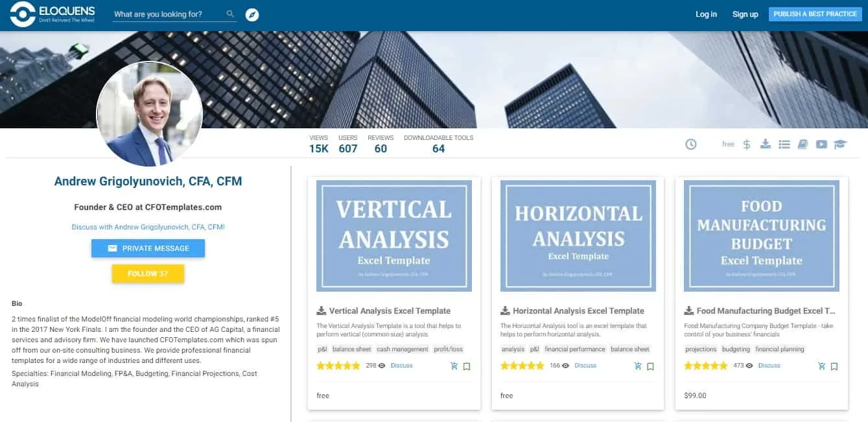This screenshot has height=422, width=868.
Task: Bookmark the Horizontal Analysis template
Action: 650,366
